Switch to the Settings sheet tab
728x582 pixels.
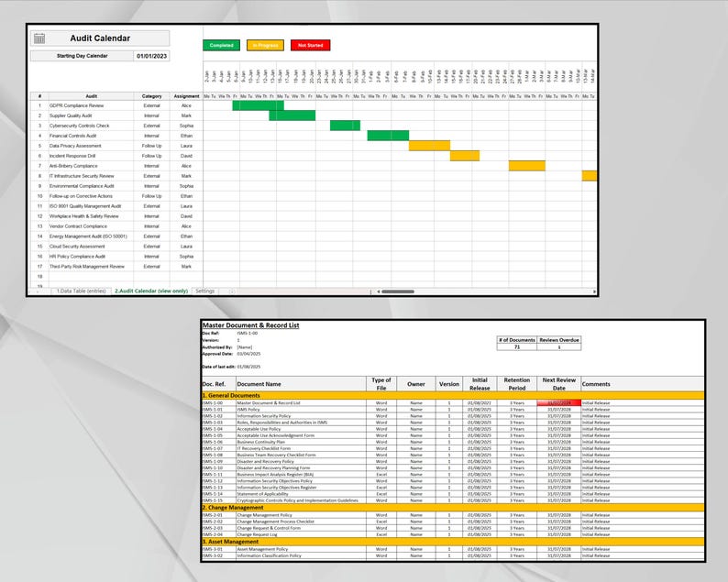point(204,291)
